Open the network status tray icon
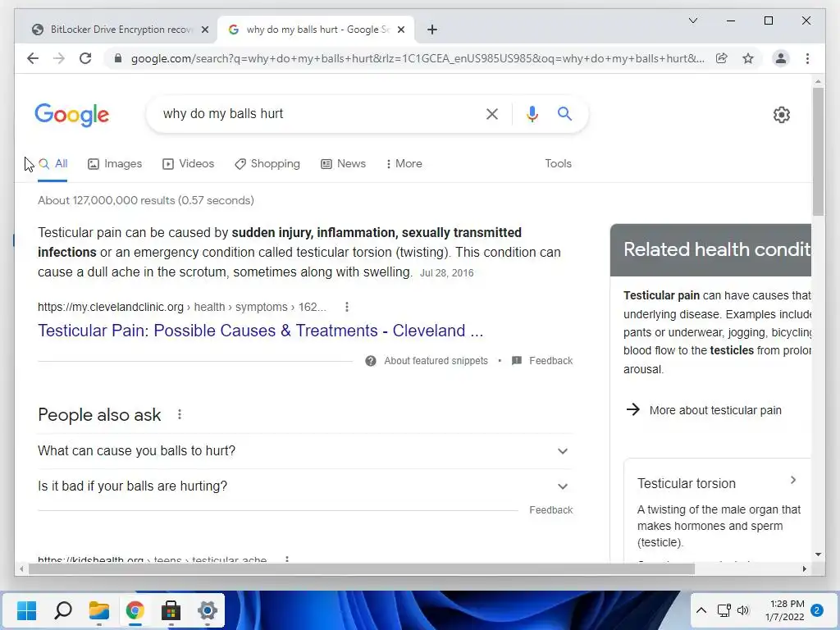 tap(724, 610)
